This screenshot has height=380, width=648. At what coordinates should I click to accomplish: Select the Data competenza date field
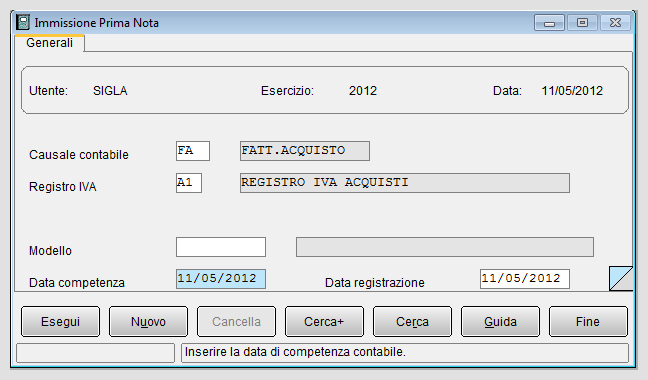pos(221,279)
